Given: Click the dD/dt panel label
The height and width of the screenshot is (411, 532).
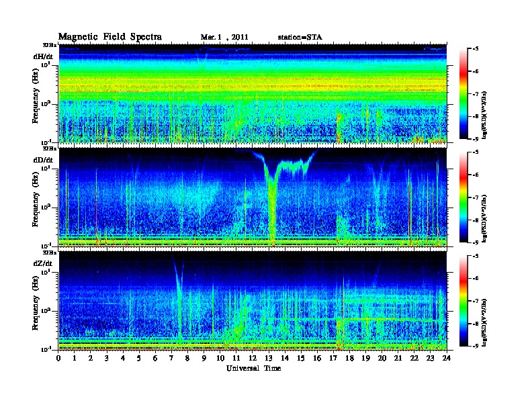Looking at the screenshot, I should 44,160.
